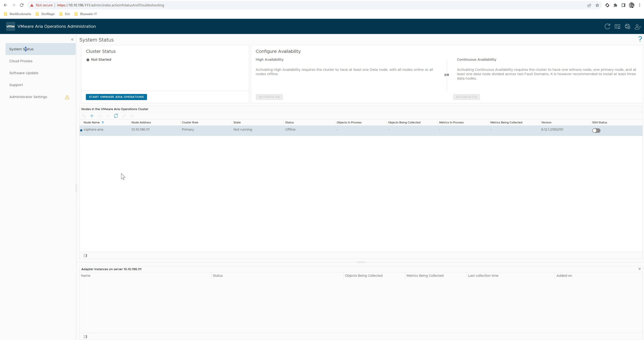The height and width of the screenshot is (340, 644).
Task: Click the Not running state cell
Action: coord(243,130)
